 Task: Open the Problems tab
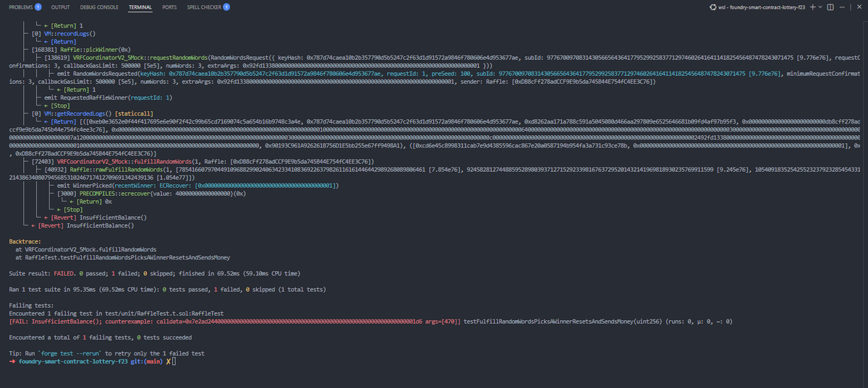pos(25,7)
